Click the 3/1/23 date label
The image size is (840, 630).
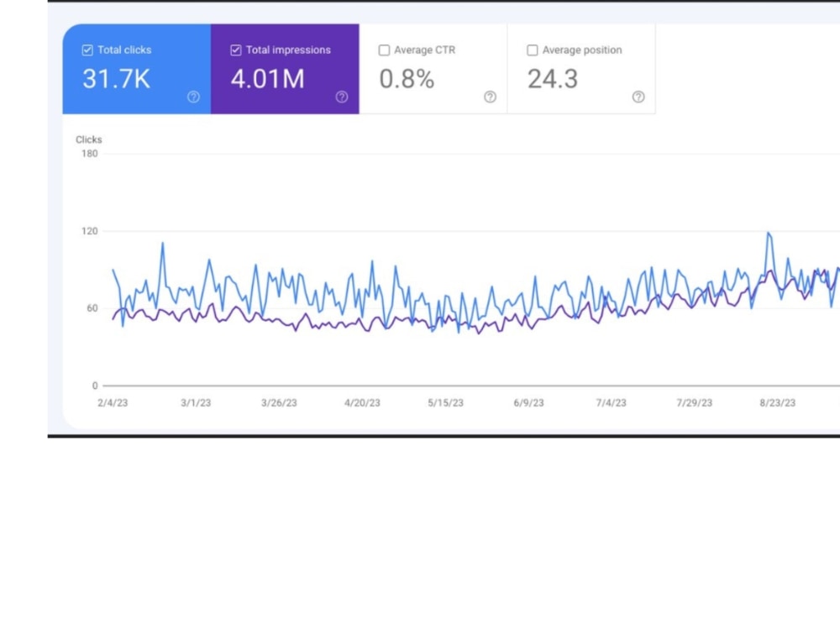pos(196,403)
